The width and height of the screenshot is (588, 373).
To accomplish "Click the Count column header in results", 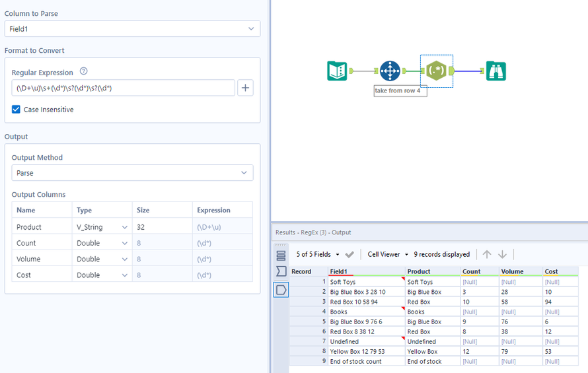I will click(480, 271).
